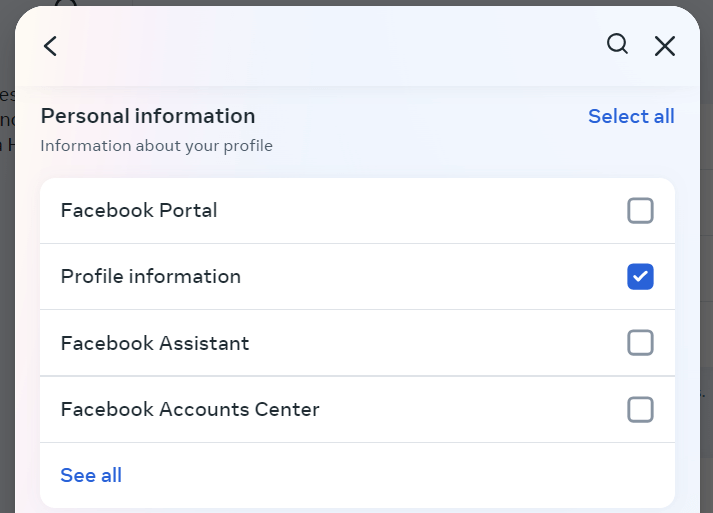Close the dialog with the X icon
Image resolution: width=713 pixels, height=513 pixels.
[665, 46]
